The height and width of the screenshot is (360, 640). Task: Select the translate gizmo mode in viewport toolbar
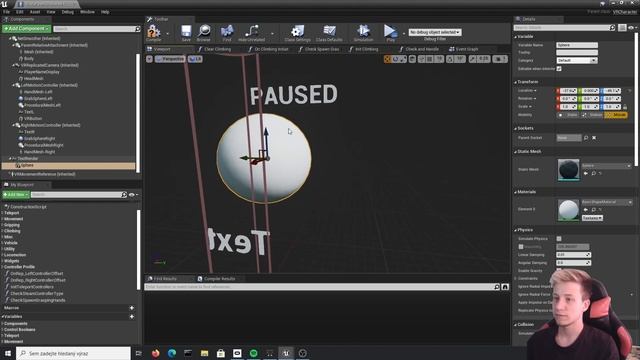[x=387, y=59]
